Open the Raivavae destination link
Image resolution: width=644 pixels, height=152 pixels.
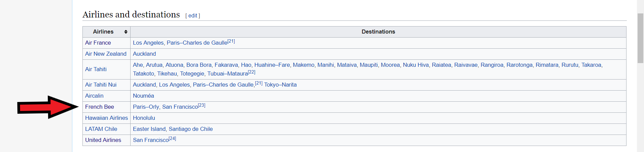tap(466, 65)
